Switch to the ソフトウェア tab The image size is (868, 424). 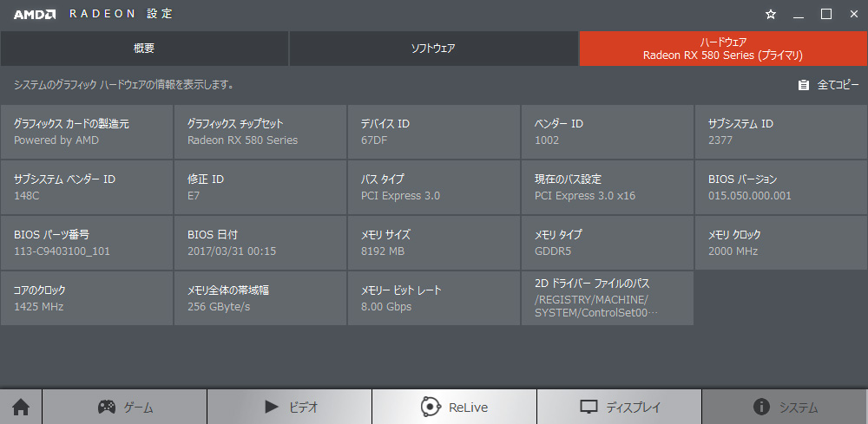433,49
